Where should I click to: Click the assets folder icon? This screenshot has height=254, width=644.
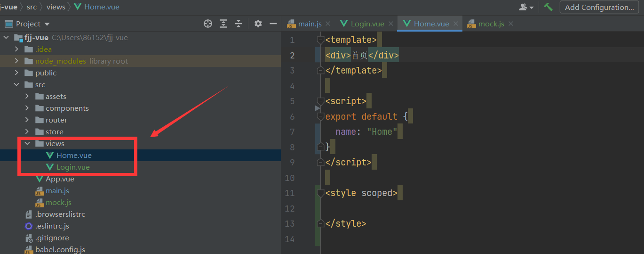coord(40,96)
